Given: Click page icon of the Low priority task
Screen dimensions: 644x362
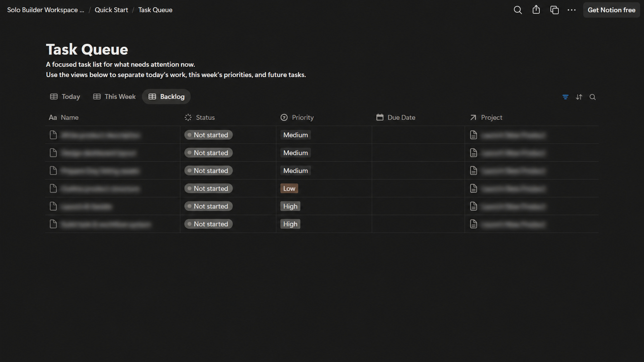Looking at the screenshot, I should (x=53, y=189).
